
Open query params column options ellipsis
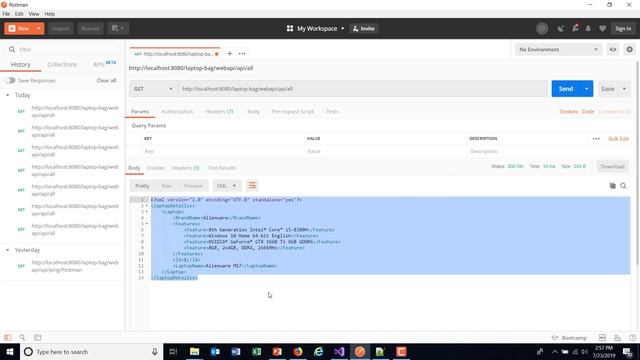[596, 139]
